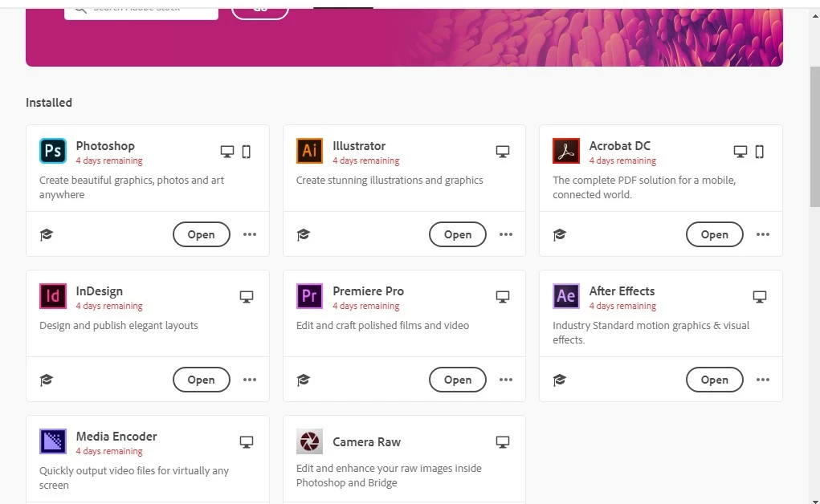Screen dimensions: 820x504
Task: Expand Acrobat DC more options ellipsis menu
Action: [762, 234]
